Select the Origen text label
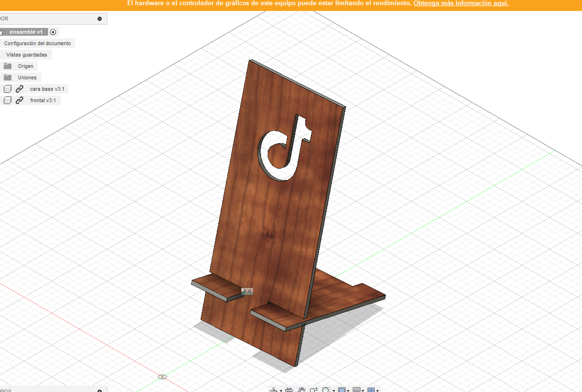The width and height of the screenshot is (582, 392). 26,66
